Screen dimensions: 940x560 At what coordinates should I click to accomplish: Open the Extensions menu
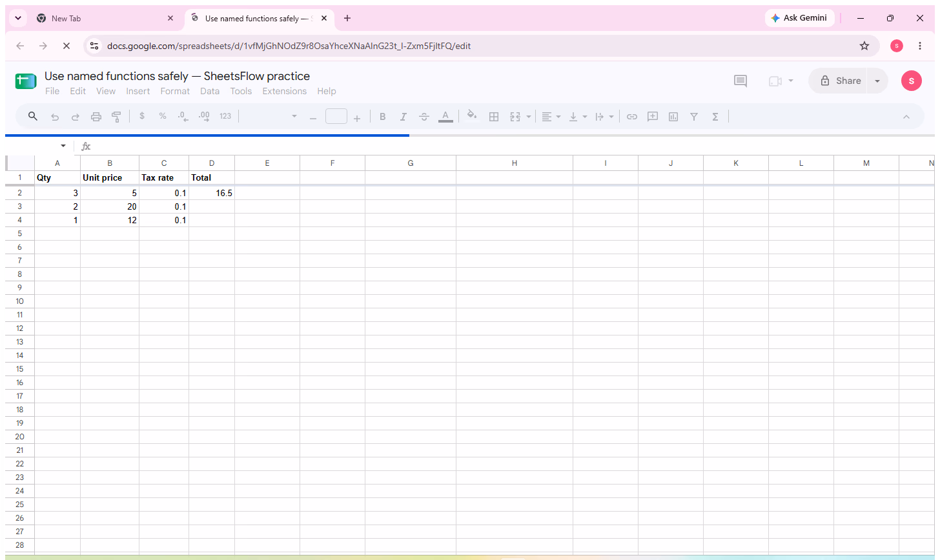click(285, 91)
